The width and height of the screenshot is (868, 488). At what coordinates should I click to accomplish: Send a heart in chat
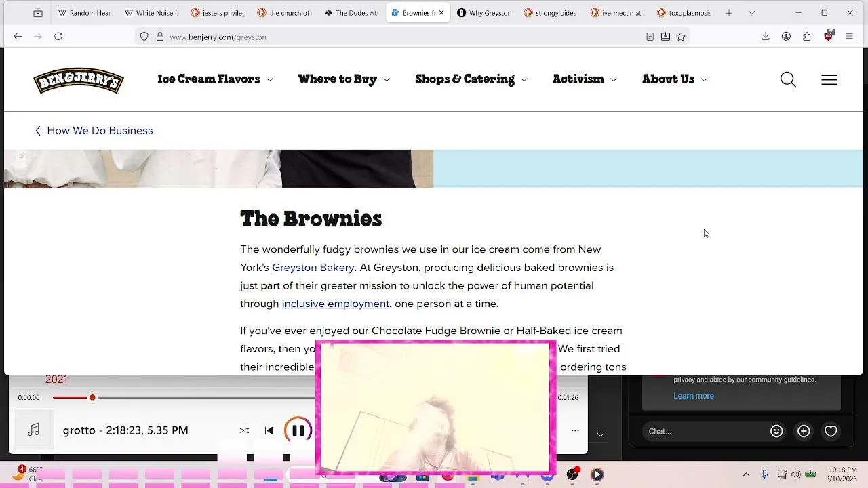(831, 431)
